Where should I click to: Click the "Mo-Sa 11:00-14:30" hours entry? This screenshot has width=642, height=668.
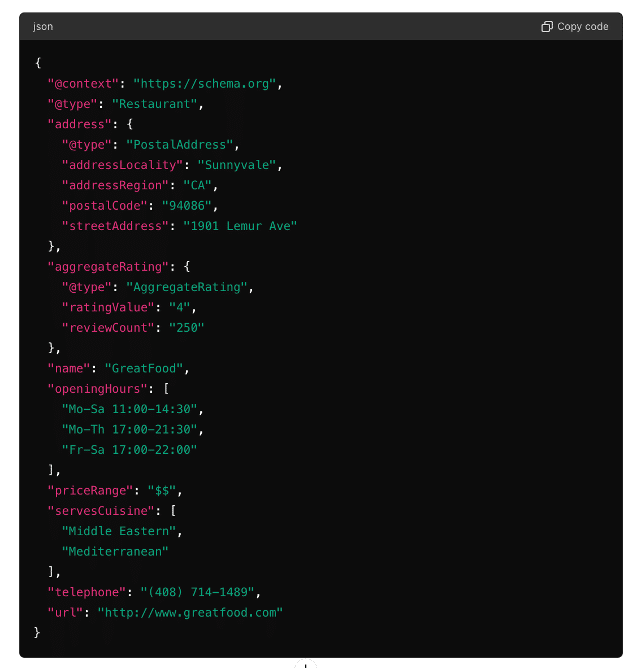pos(130,409)
